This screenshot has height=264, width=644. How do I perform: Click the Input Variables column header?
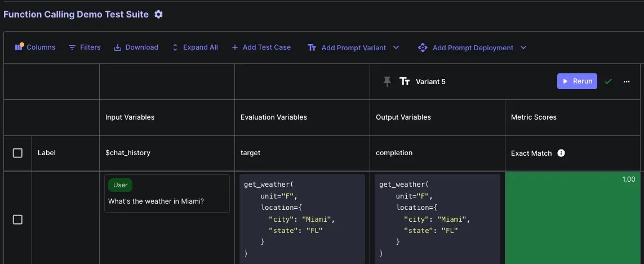coord(130,117)
